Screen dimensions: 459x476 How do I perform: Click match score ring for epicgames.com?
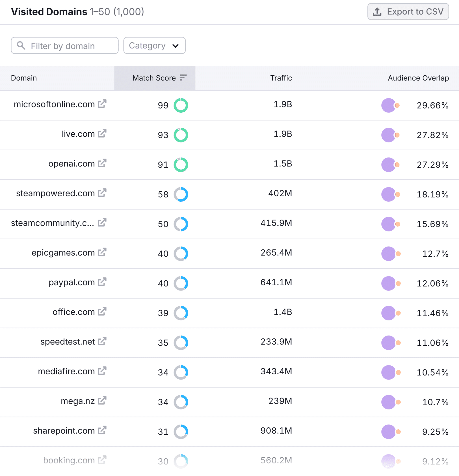point(181,254)
